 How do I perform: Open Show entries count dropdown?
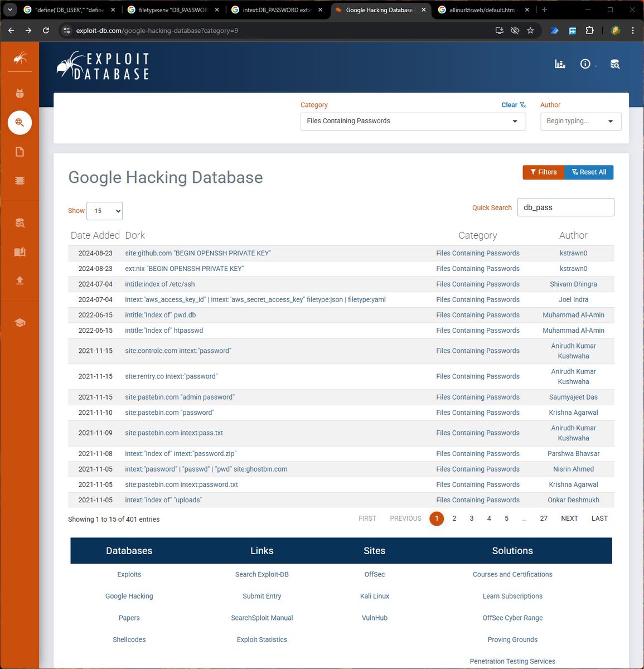(x=104, y=211)
